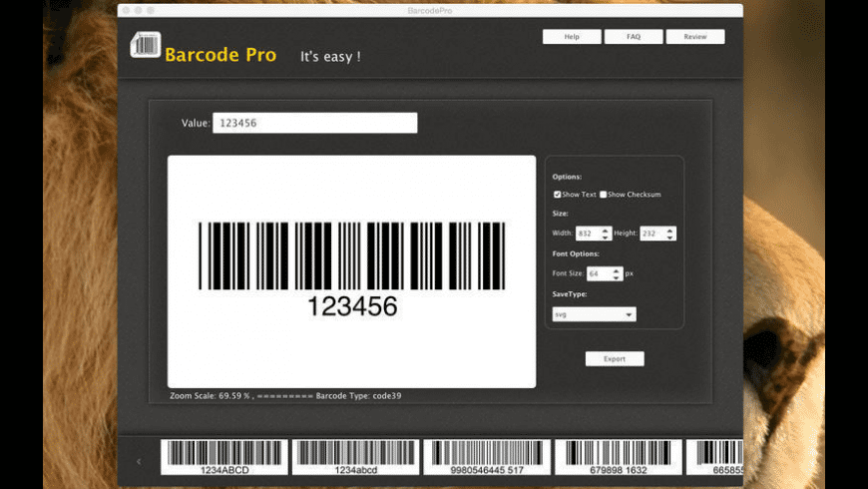Screen dimensions: 868x489
Task: Toggle the Show Text checkbox
Action: (557, 195)
